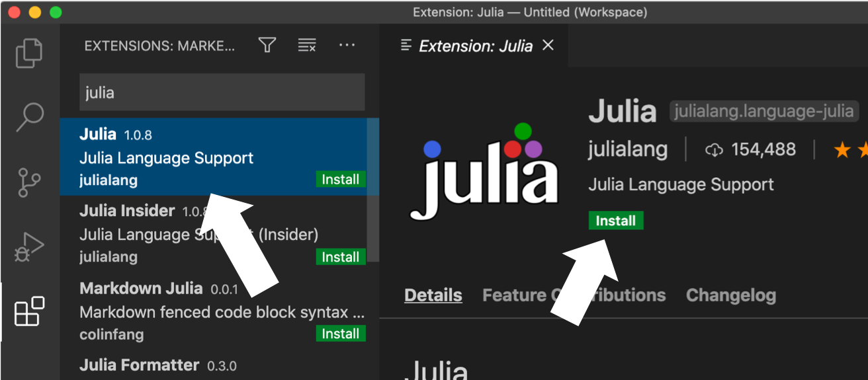Screen dimensions: 868x380
Task: Open the Source Control view
Action: click(x=29, y=182)
